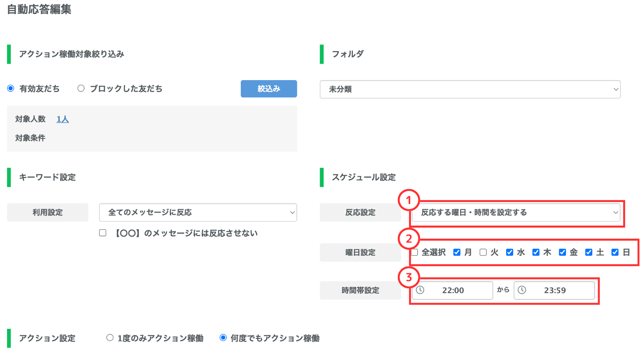Image resolution: width=644 pixels, height=362 pixels.
Task: Select the 有効友だち radio button
Action: [x=11, y=88]
